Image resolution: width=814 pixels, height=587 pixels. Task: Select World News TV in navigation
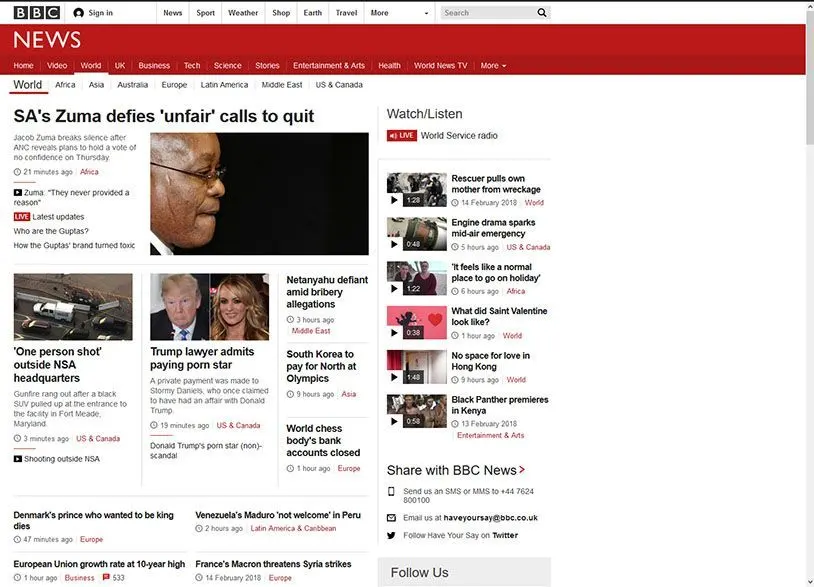click(x=440, y=65)
